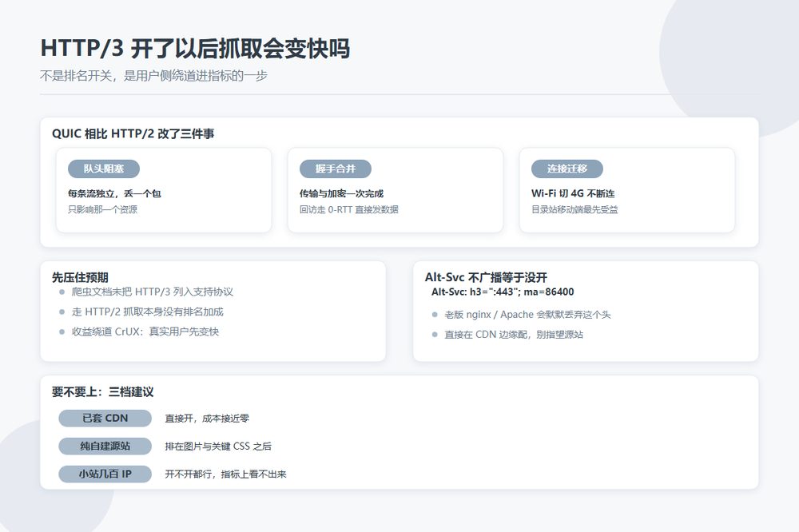Click the heading '要不要上：三档建议'
The height and width of the screenshot is (532, 799).
point(103,392)
